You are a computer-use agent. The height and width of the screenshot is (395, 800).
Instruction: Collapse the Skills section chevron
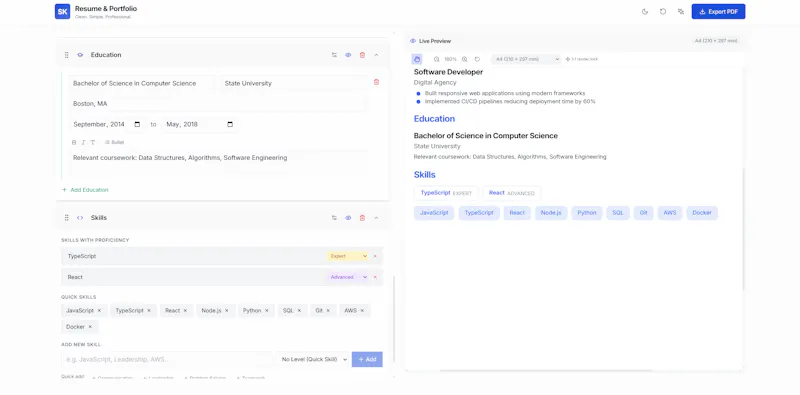click(x=377, y=217)
